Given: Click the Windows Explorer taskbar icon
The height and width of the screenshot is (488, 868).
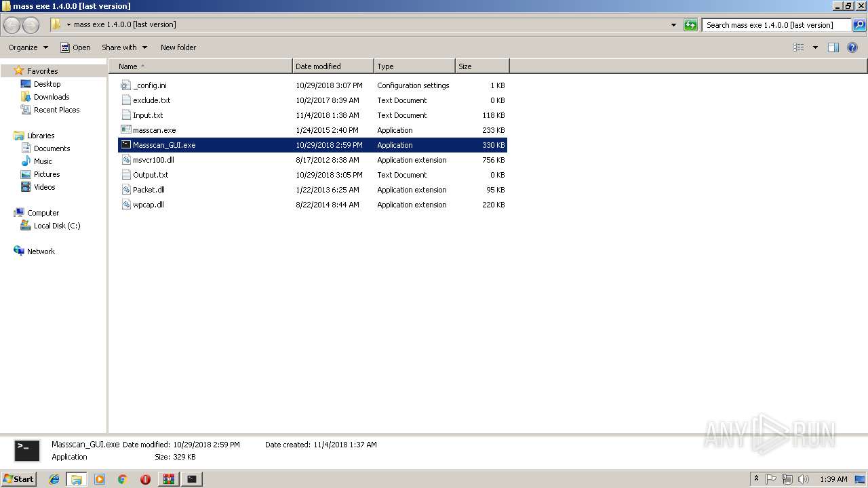Looking at the screenshot, I should [x=77, y=479].
